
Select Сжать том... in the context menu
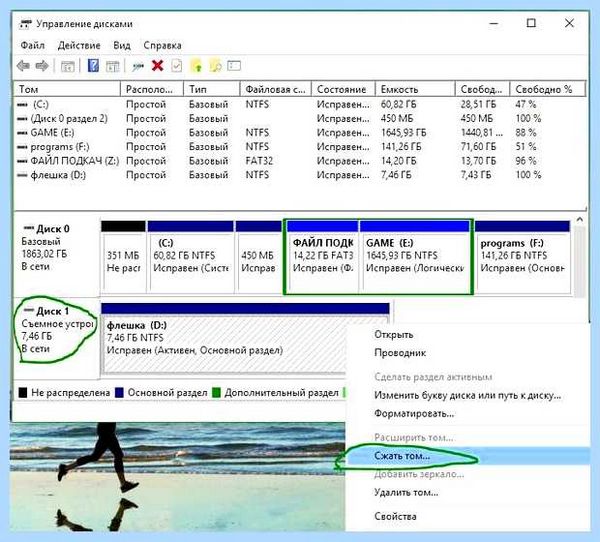[x=468, y=456]
